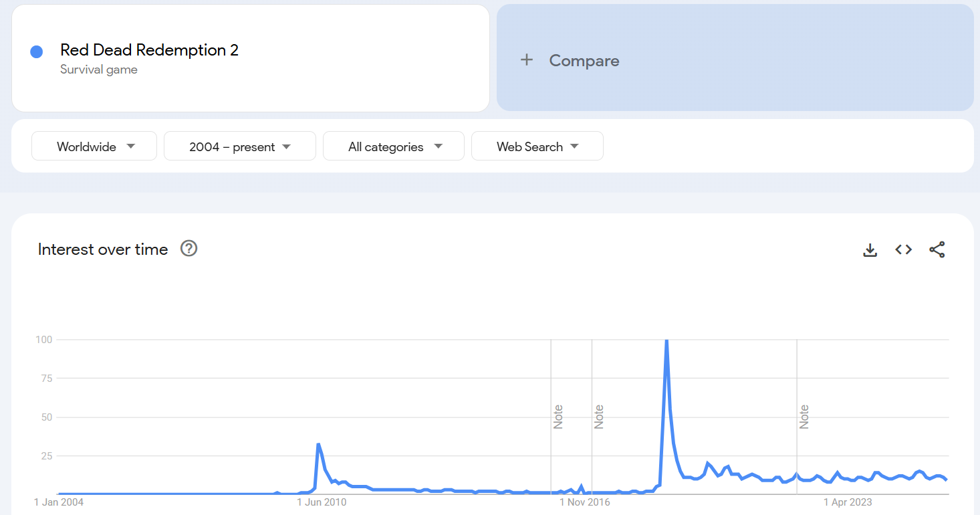
Task: Click the second Note marker near Nov 2016
Action: click(x=599, y=417)
